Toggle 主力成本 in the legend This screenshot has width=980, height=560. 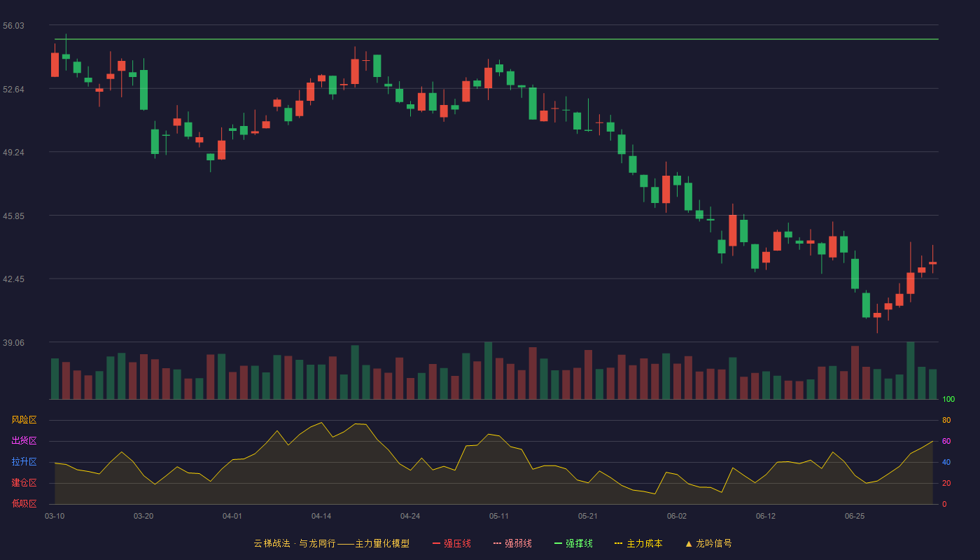(638, 543)
